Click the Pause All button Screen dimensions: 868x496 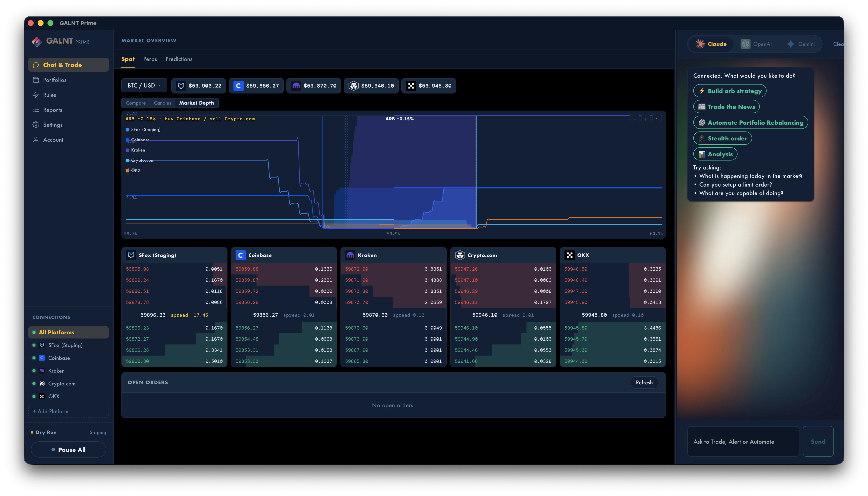[x=69, y=450]
